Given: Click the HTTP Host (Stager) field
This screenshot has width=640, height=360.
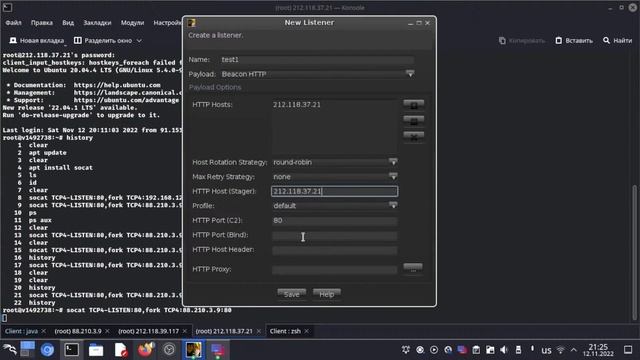Looking at the screenshot, I should pyautogui.click(x=334, y=191).
